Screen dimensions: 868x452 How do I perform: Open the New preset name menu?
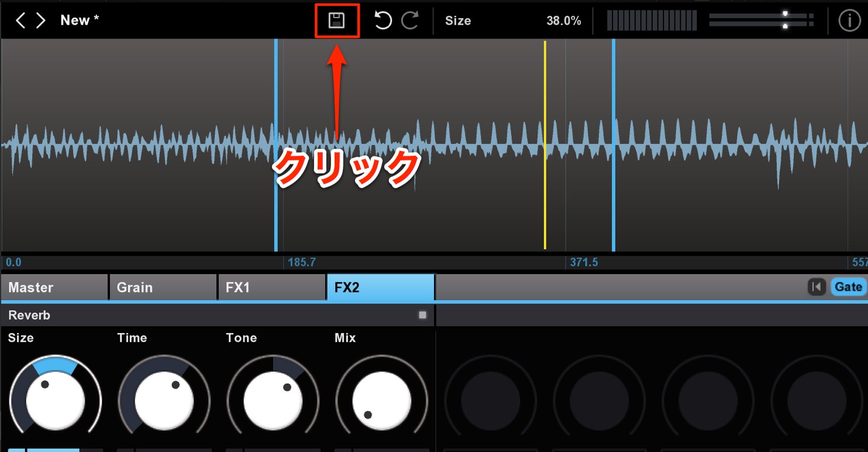tap(80, 20)
